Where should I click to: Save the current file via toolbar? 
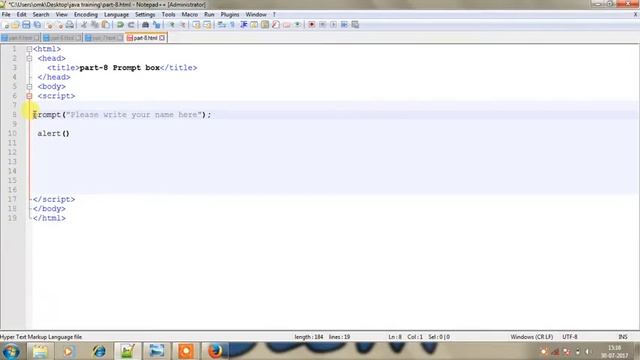tap(26, 25)
